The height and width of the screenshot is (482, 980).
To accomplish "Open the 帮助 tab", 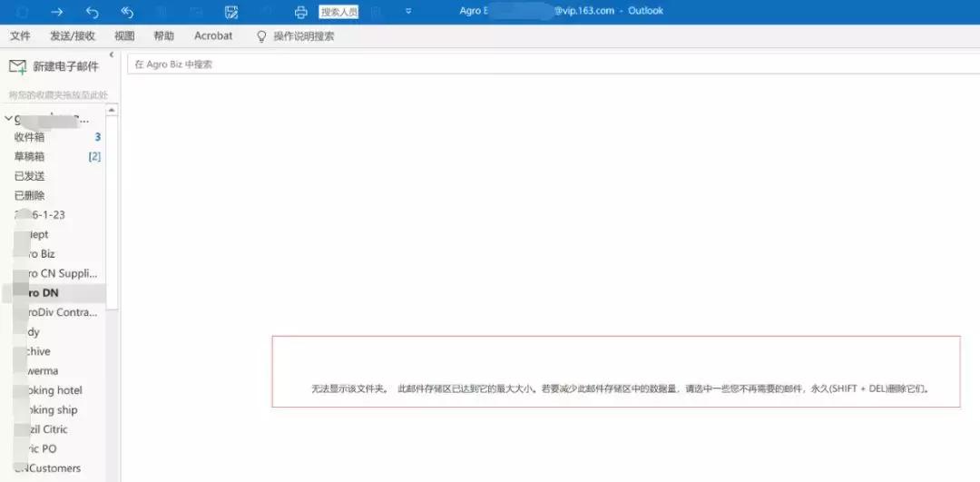I will 163,36.
